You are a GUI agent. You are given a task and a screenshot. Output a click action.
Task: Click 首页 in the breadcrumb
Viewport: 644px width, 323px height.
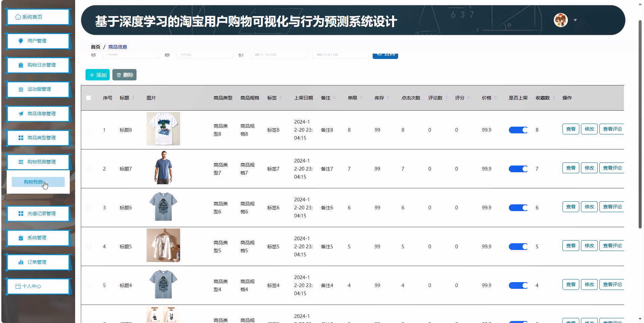(95, 47)
